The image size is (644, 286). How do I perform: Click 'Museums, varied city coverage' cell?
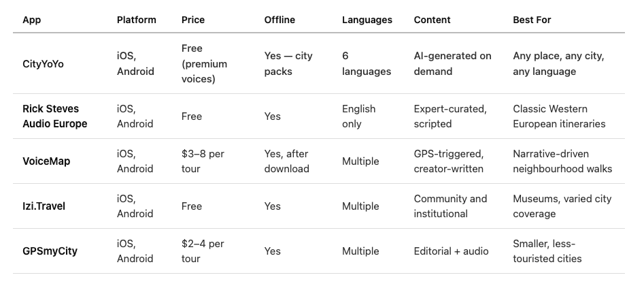coord(562,206)
